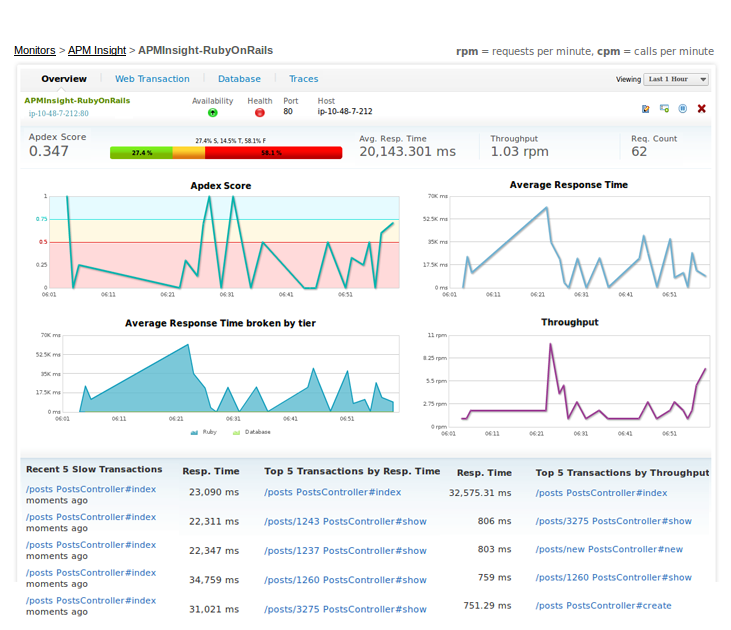Open /posts/1260 PostsController#show with 759 ms
Screen dimensions: 731x630
tap(345, 580)
